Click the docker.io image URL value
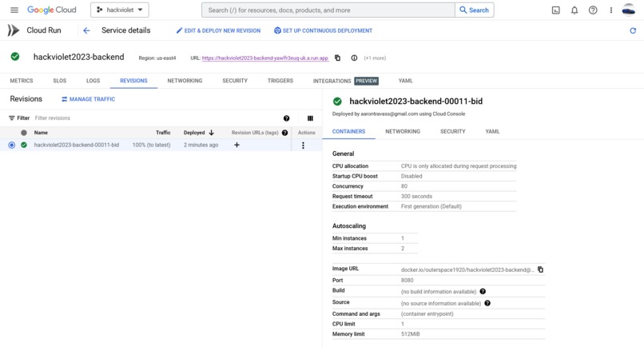The height and width of the screenshot is (347, 644). tap(467, 269)
